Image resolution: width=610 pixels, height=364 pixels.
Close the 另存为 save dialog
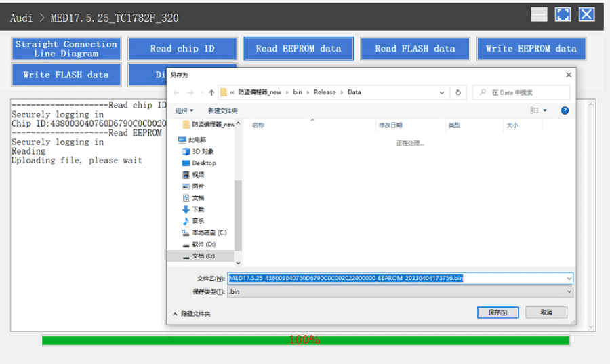click(x=569, y=75)
